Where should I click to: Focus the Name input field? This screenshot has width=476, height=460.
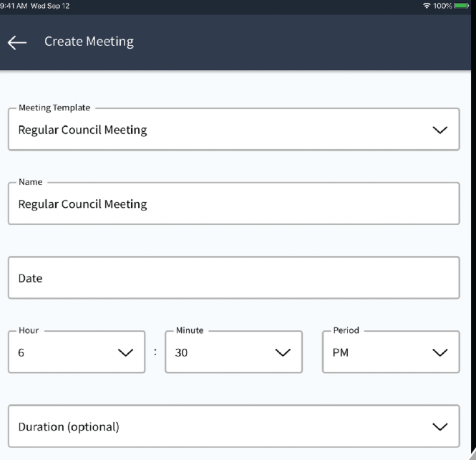tap(233, 204)
